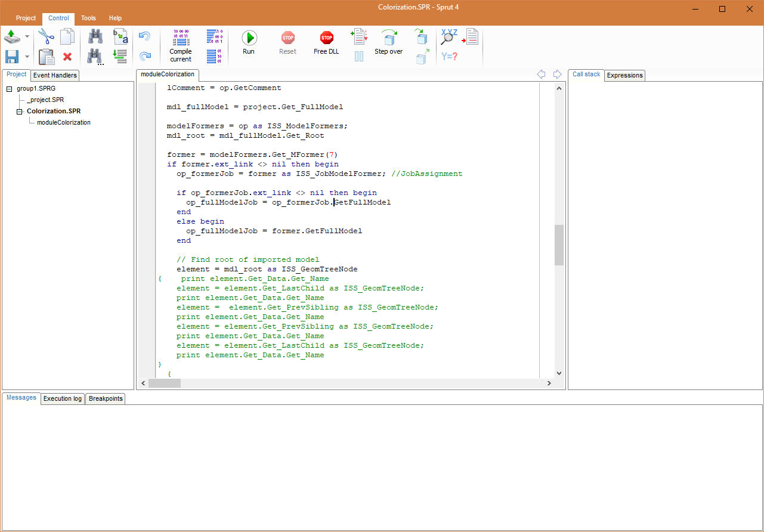Select moduleColorization in the project tree
The height and width of the screenshot is (532, 764).
pyautogui.click(x=64, y=122)
